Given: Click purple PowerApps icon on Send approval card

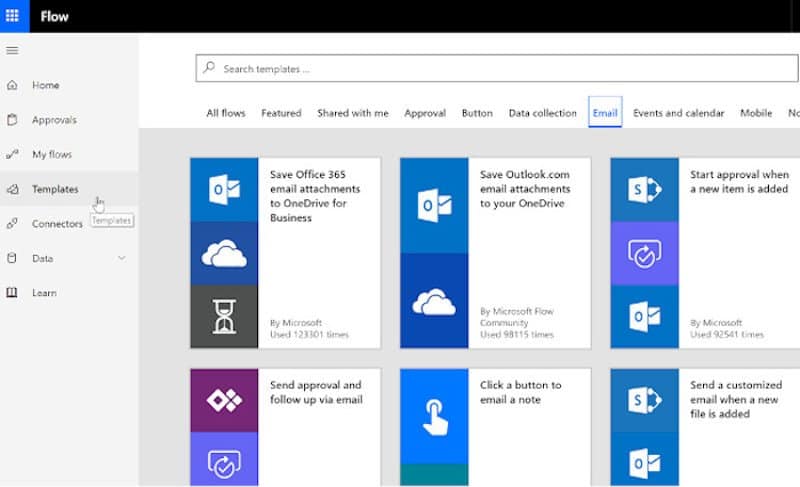Looking at the screenshot, I should click(x=224, y=400).
